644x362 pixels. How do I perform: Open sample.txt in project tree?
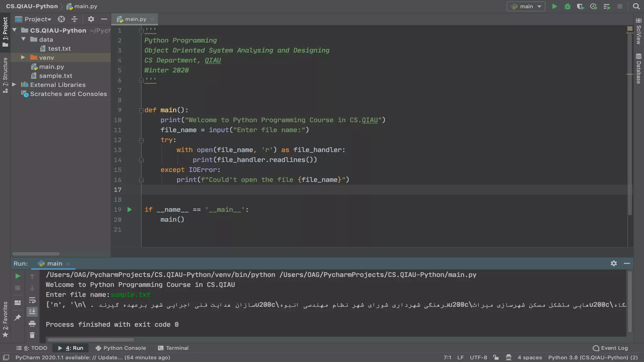click(56, 76)
